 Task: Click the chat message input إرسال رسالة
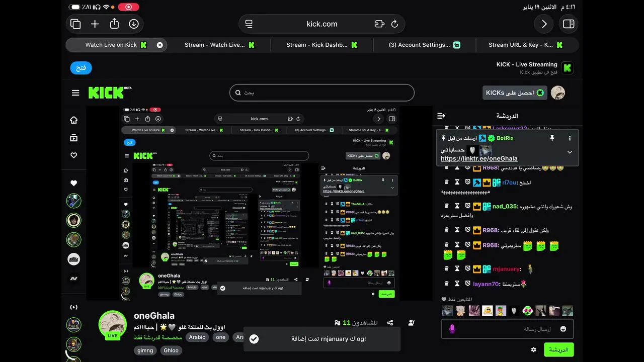(507, 329)
